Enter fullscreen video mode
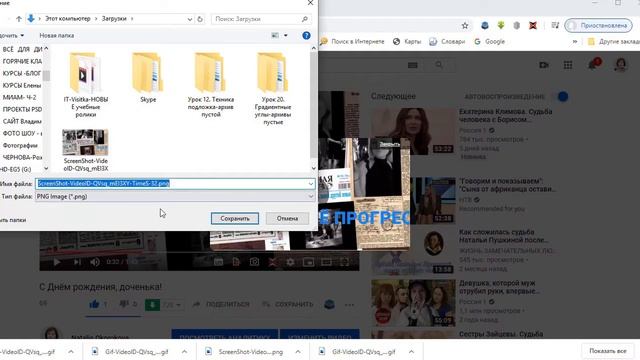Viewport: 640px width, 360px height. pos(344,262)
